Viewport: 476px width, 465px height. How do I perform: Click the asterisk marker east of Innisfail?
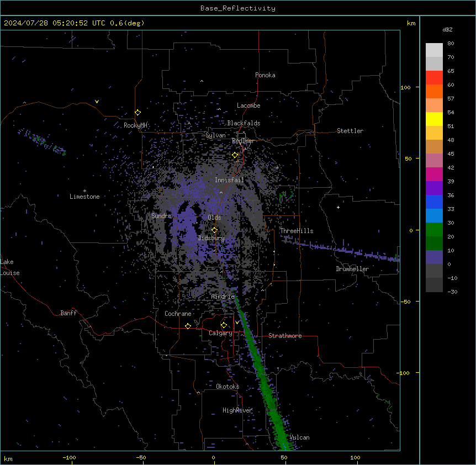pyautogui.click(x=277, y=167)
